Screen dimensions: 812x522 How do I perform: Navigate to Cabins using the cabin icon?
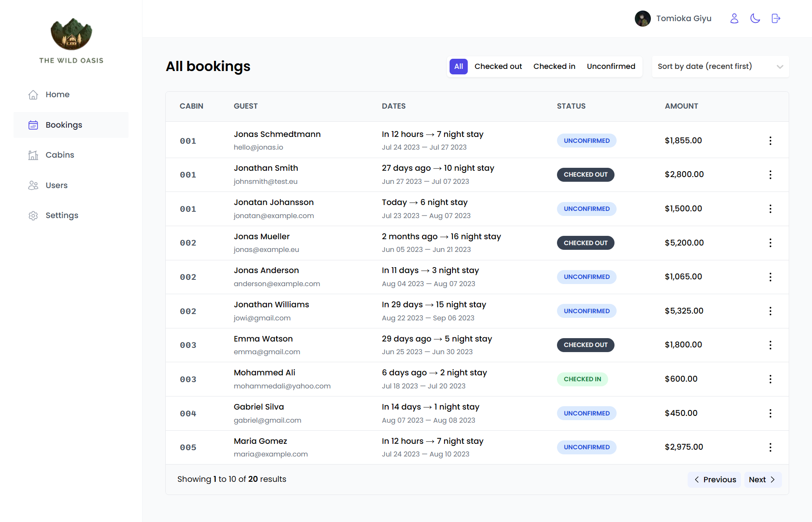[33, 155]
